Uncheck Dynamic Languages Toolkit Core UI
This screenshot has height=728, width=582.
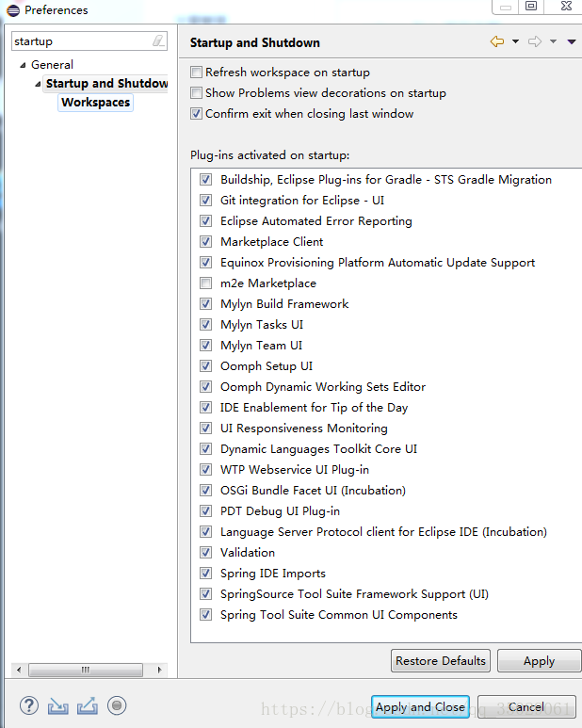(205, 449)
